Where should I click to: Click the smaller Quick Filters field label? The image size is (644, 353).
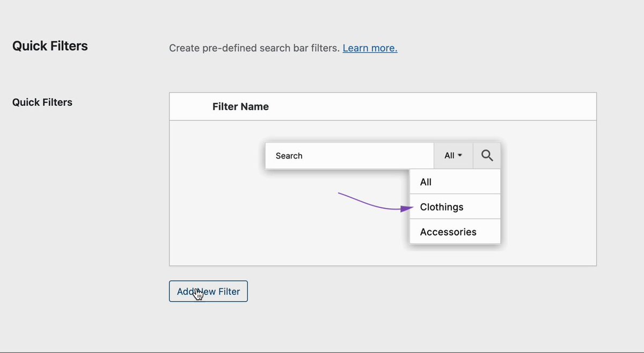coord(42,102)
